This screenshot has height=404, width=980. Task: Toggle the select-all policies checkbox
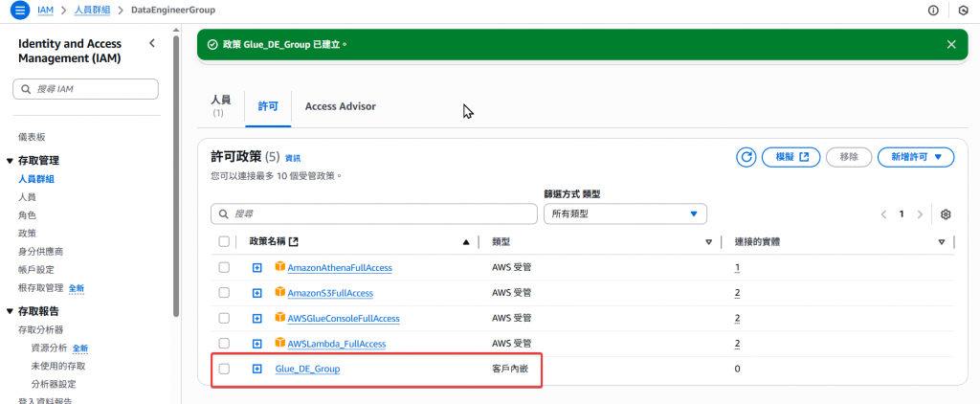coord(224,241)
